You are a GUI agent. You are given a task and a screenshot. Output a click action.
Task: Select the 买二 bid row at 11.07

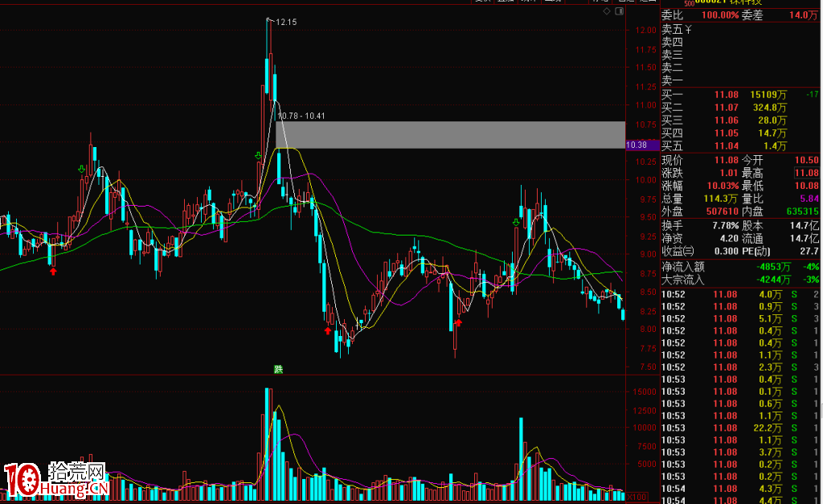[x=740, y=108]
